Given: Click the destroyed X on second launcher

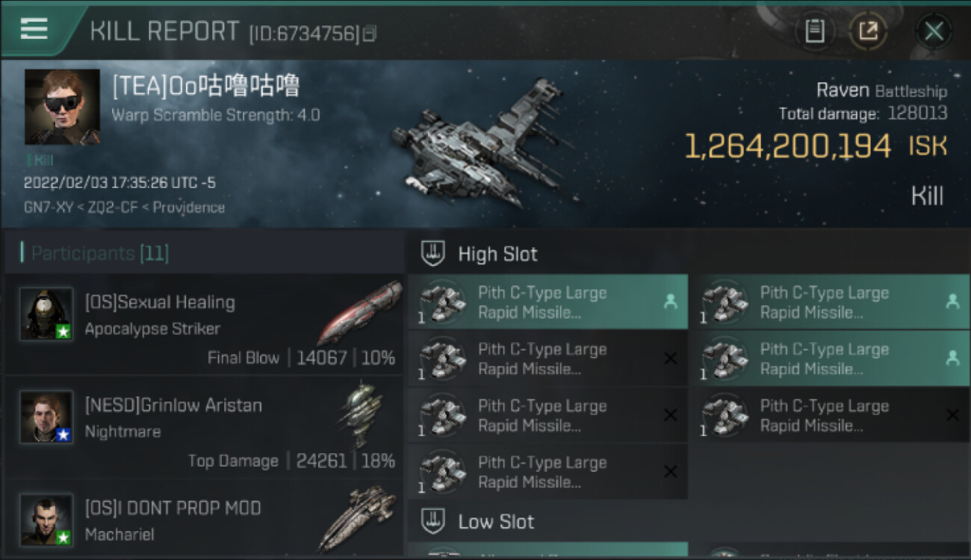Looking at the screenshot, I should (x=670, y=359).
